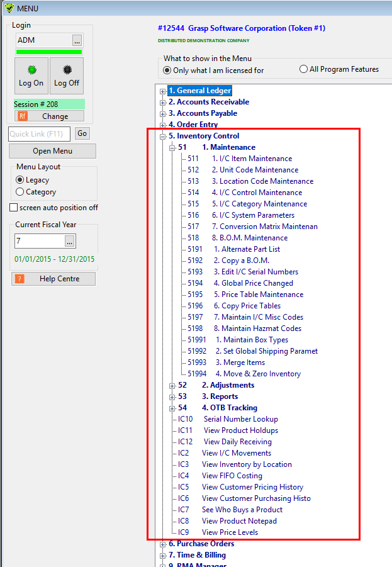Open IC3 View Inventory by Location
The width and height of the screenshot is (392, 567).
[x=235, y=464]
